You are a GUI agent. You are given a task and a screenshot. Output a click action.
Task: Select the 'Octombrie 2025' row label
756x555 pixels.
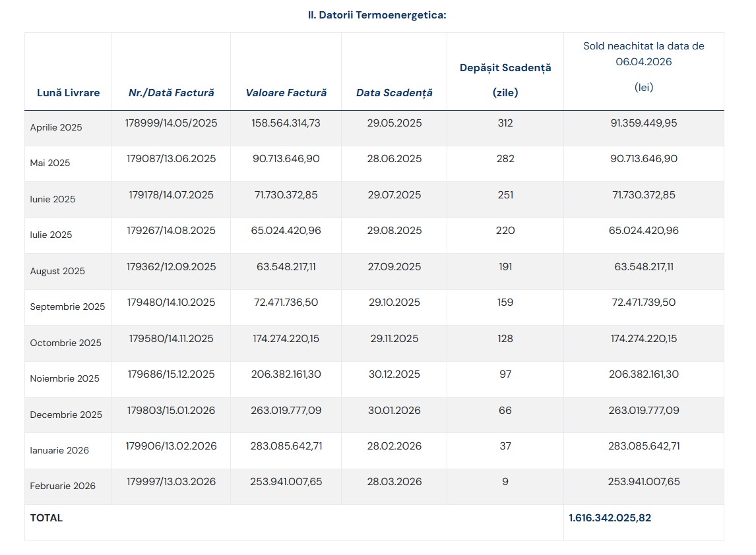(x=66, y=343)
